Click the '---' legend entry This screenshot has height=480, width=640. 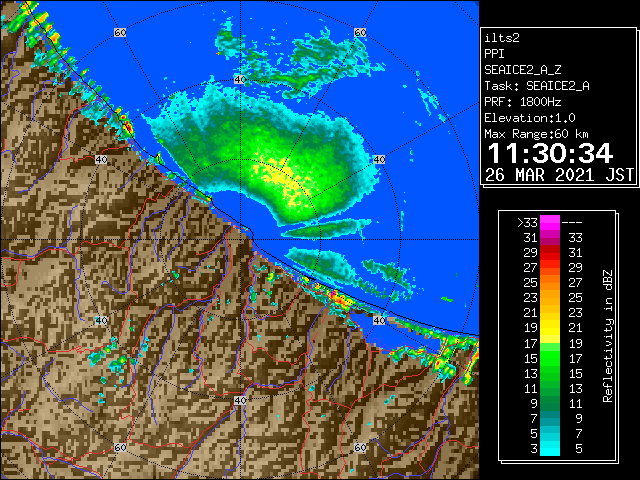[x=572, y=223]
